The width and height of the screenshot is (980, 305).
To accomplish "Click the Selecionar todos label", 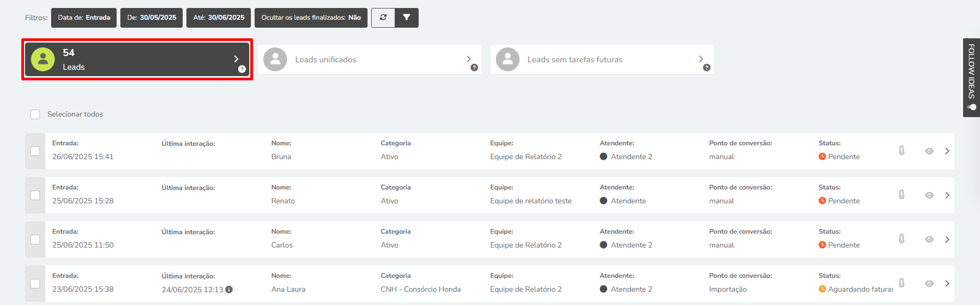I will (x=75, y=114).
